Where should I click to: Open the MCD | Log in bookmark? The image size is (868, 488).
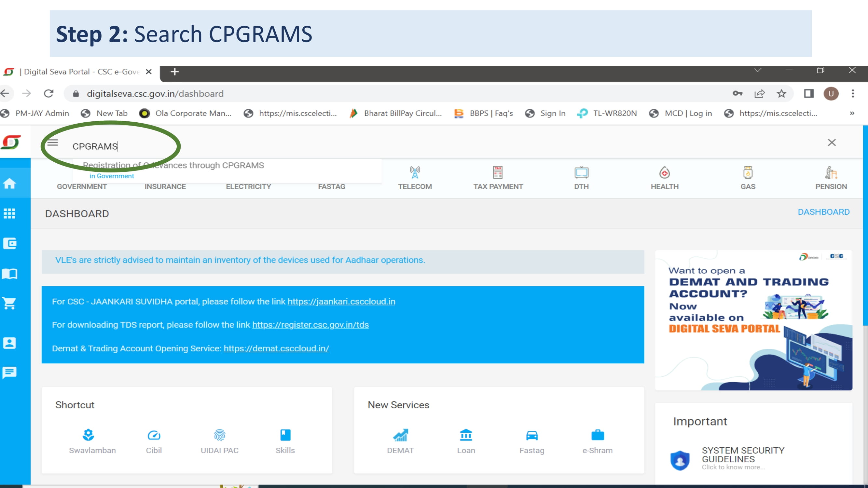coord(681,113)
